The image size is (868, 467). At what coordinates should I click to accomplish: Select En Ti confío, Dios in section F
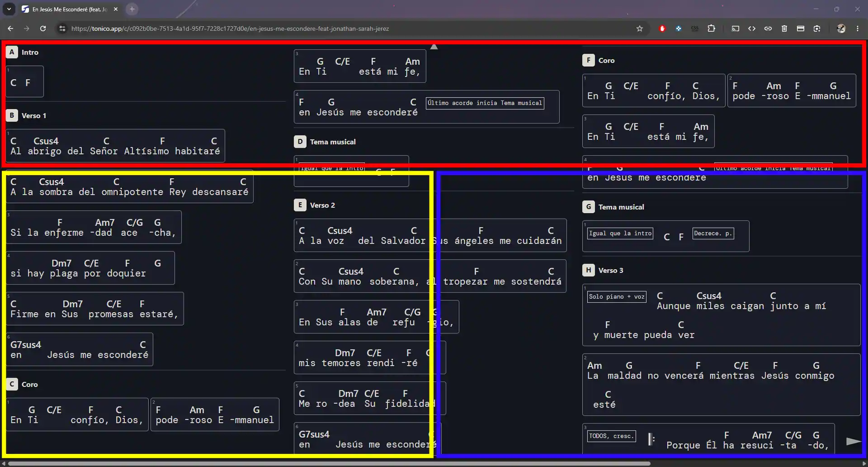pyautogui.click(x=654, y=91)
